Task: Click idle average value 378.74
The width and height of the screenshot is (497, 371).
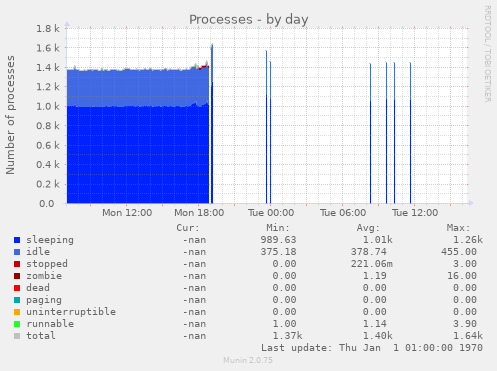Action: (x=369, y=252)
